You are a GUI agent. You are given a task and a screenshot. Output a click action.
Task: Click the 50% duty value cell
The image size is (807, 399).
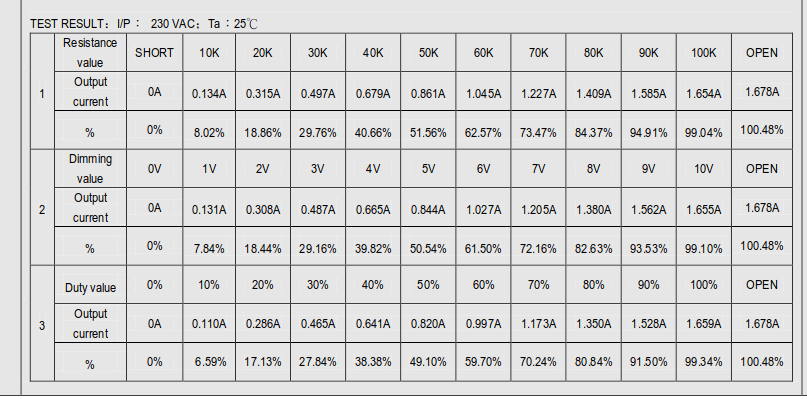(428, 285)
